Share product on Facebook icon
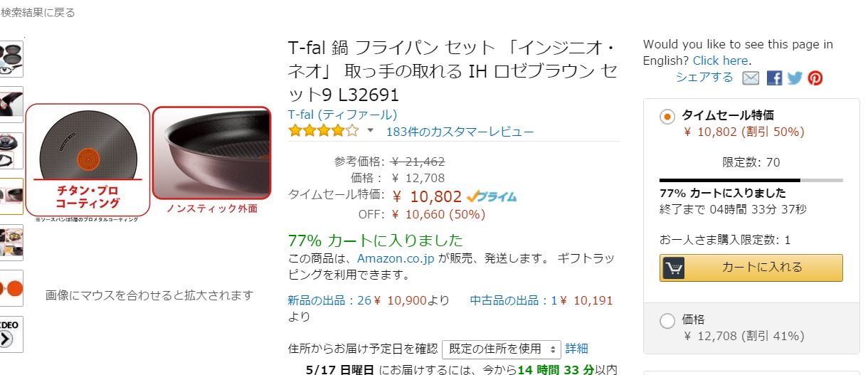Image resolution: width=868 pixels, height=375 pixels. pos(774,78)
